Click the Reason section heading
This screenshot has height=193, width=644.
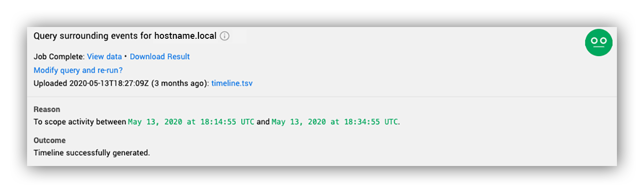point(47,109)
